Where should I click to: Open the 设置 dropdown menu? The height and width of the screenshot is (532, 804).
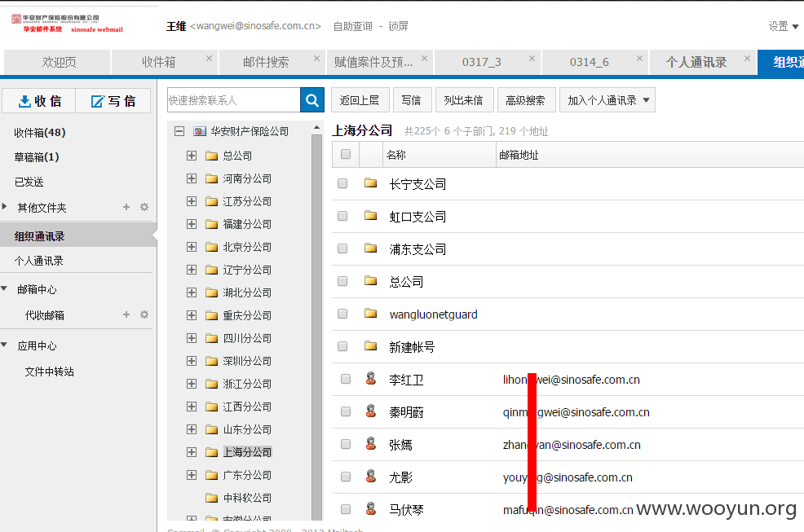coord(784,26)
